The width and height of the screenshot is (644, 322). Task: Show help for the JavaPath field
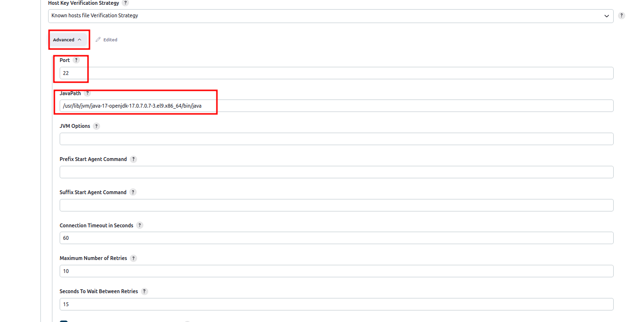87,94
